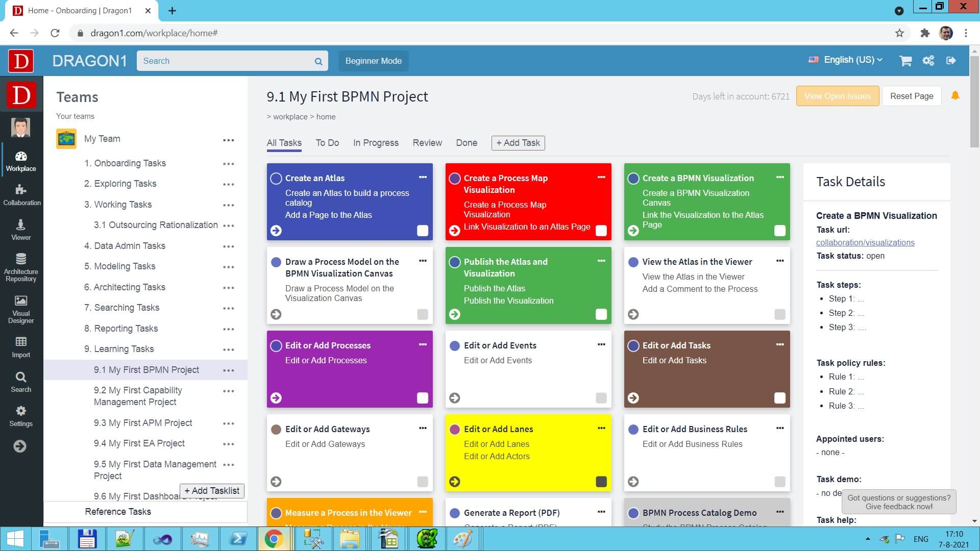Check the Draw a Process Model checkbox
The width and height of the screenshot is (980, 551).
tap(423, 314)
